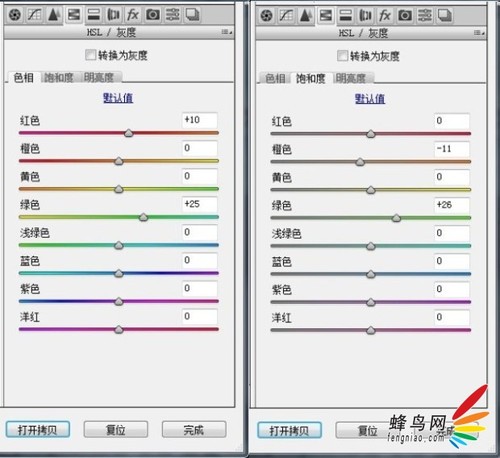Open the fx Effects icon in the Saturation window

click(x=385, y=16)
